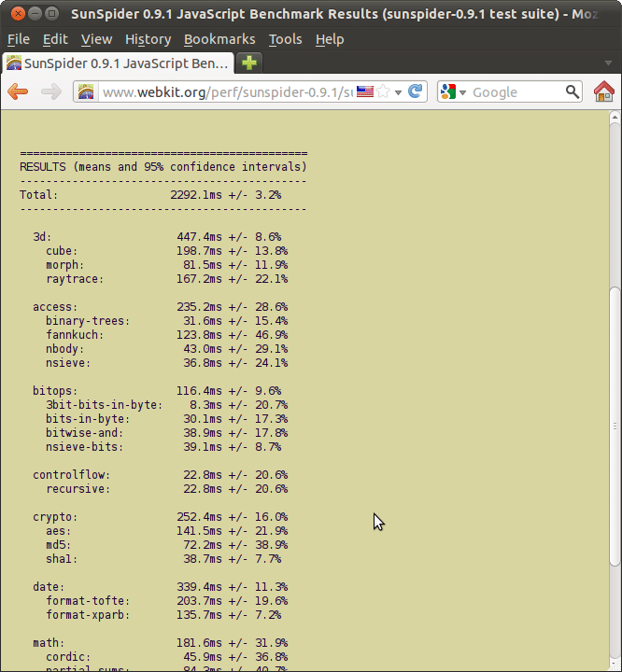Open a new tab with plus icon
622x672 pixels.
(x=249, y=63)
